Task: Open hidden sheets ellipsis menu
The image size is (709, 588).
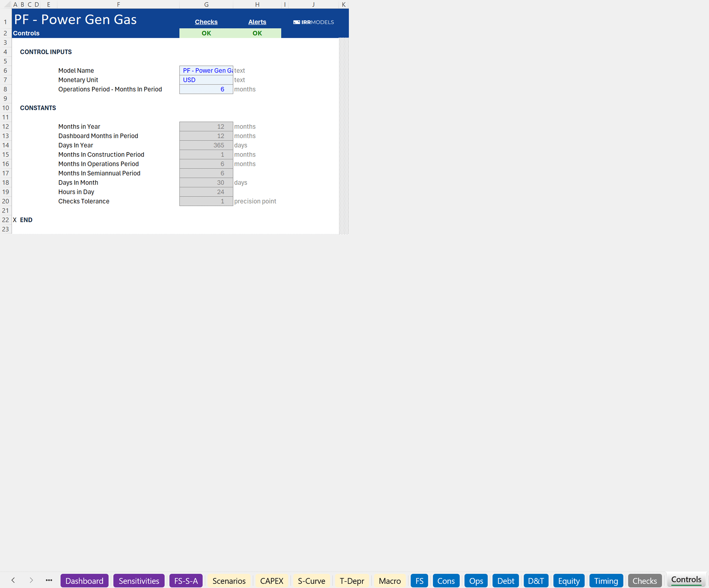Action: point(49,580)
